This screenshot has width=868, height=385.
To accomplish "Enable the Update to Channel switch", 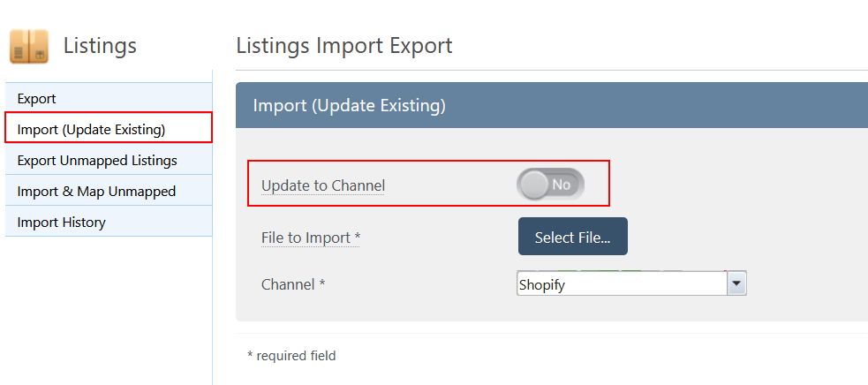I will (550, 184).
